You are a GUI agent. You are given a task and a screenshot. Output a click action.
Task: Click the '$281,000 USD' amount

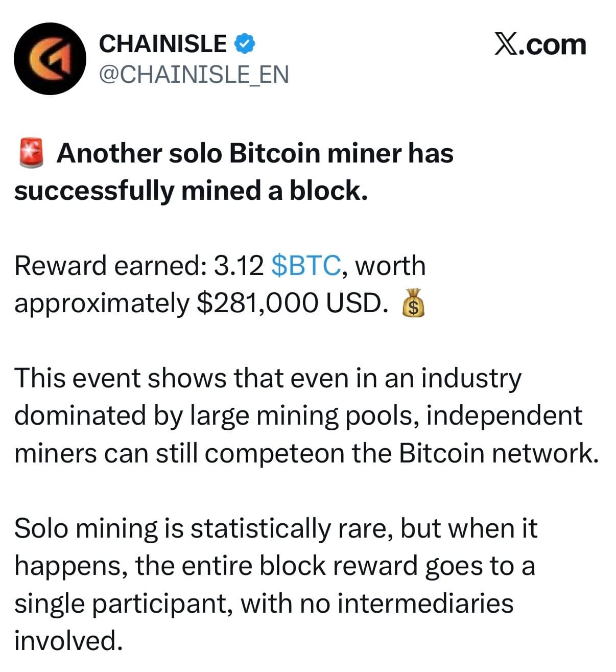[289, 304]
